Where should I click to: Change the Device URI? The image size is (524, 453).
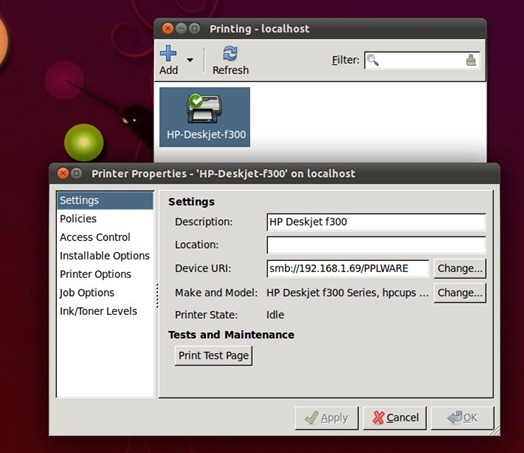(x=460, y=269)
